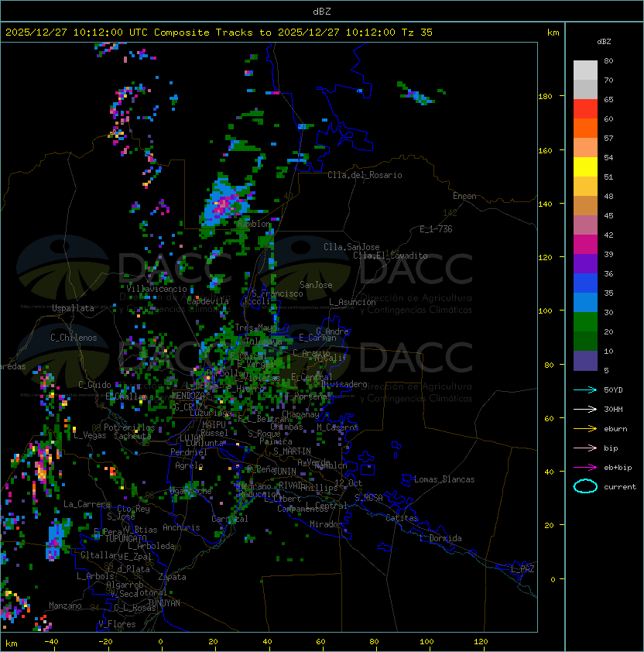
Task: Click the magenta eb+bip arrow in legend
Action: point(585,468)
